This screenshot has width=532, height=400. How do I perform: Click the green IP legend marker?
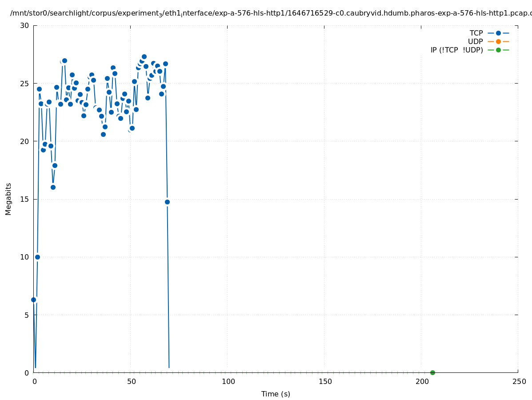pos(498,50)
